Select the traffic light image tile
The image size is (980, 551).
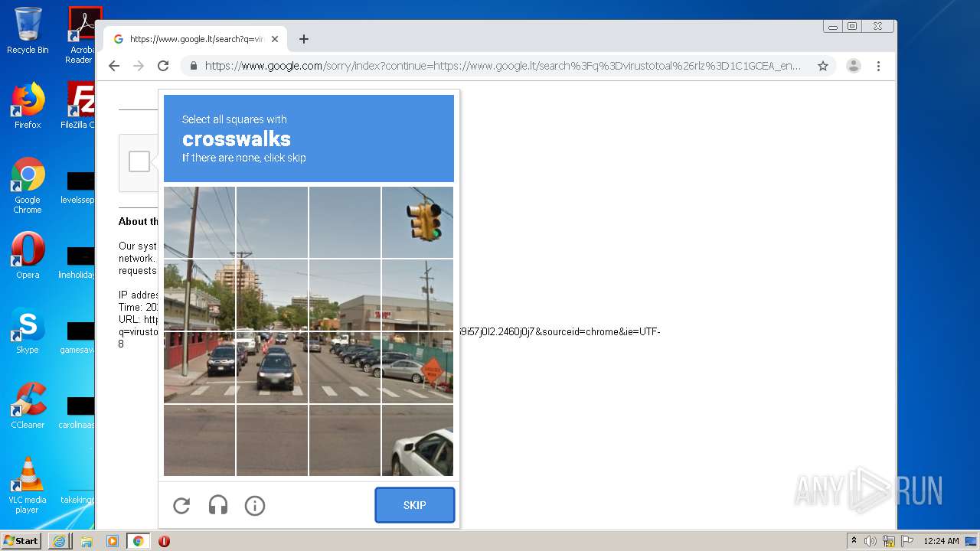[x=417, y=222]
